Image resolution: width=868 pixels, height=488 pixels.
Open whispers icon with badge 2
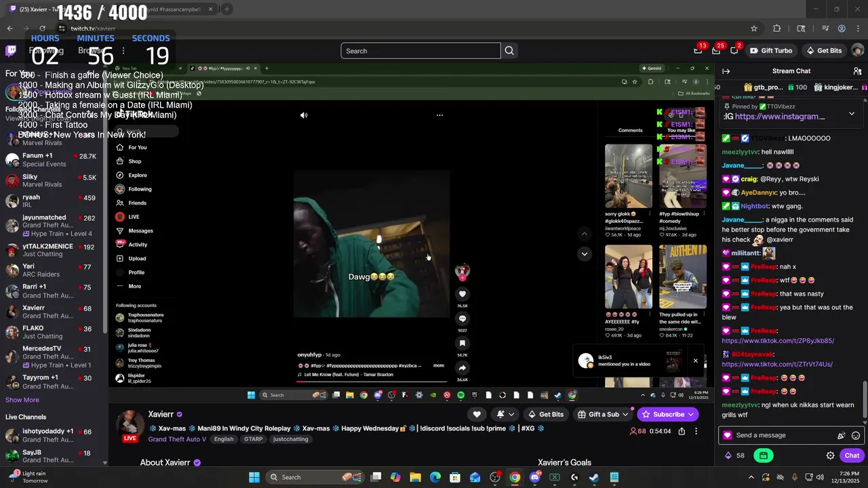[734, 51]
